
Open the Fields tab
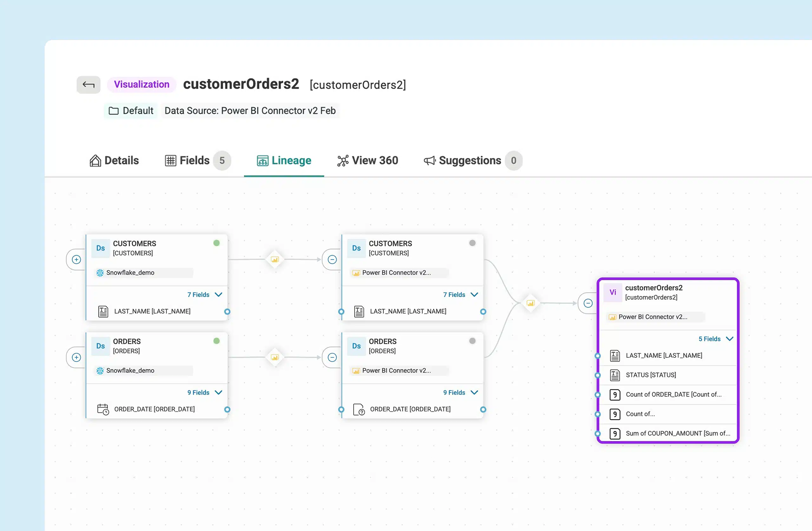(187, 161)
